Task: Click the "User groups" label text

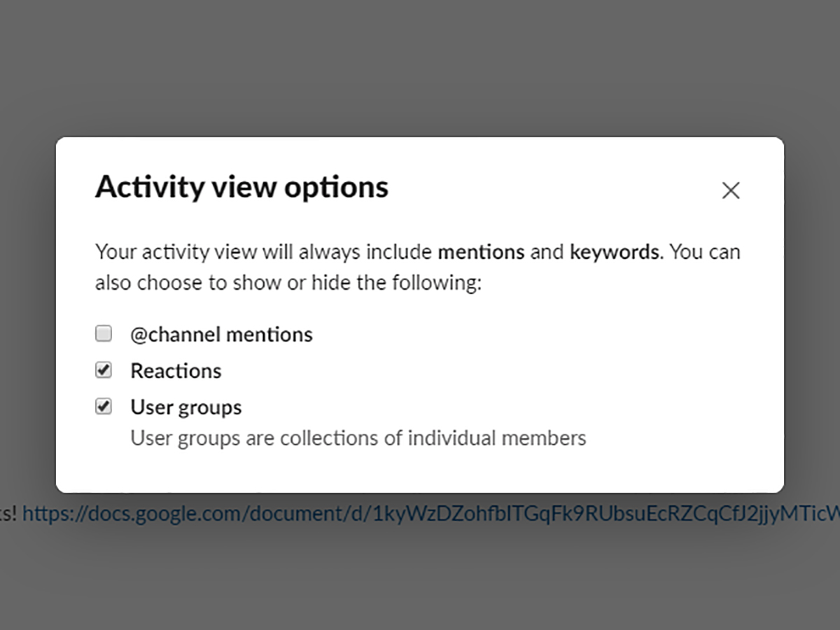Action: tap(186, 407)
